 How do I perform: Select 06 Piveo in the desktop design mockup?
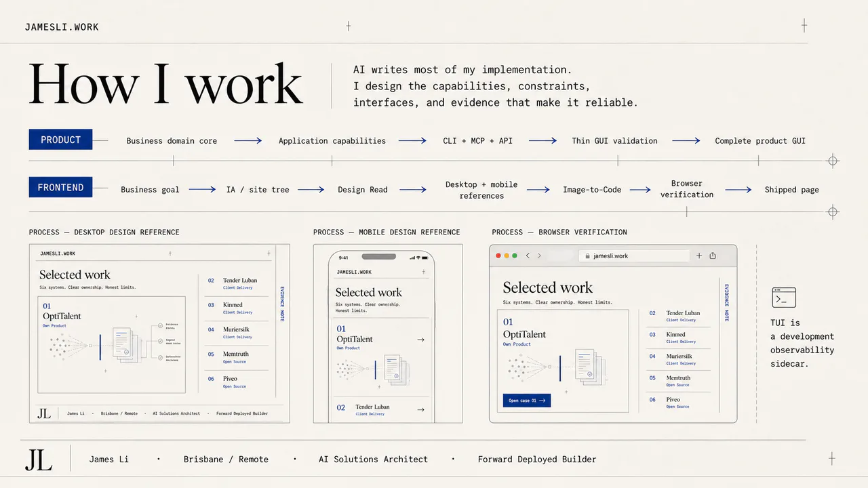click(x=236, y=382)
